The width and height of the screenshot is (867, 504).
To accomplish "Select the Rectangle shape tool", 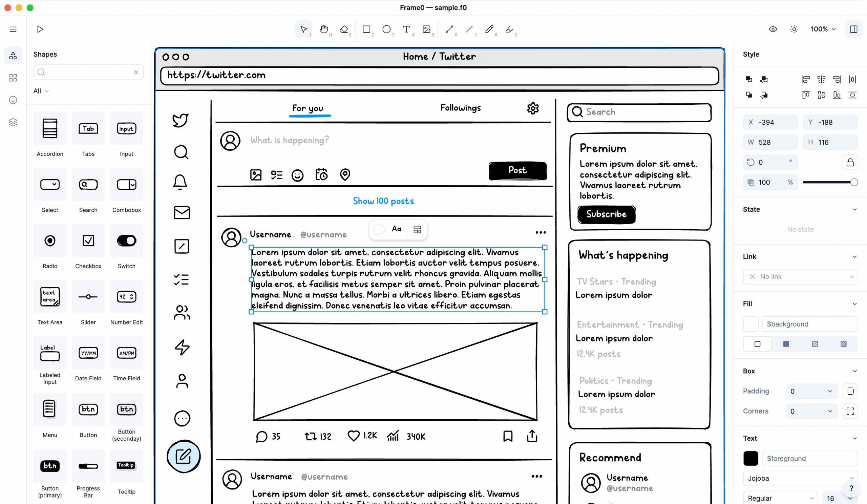I will (366, 29).
